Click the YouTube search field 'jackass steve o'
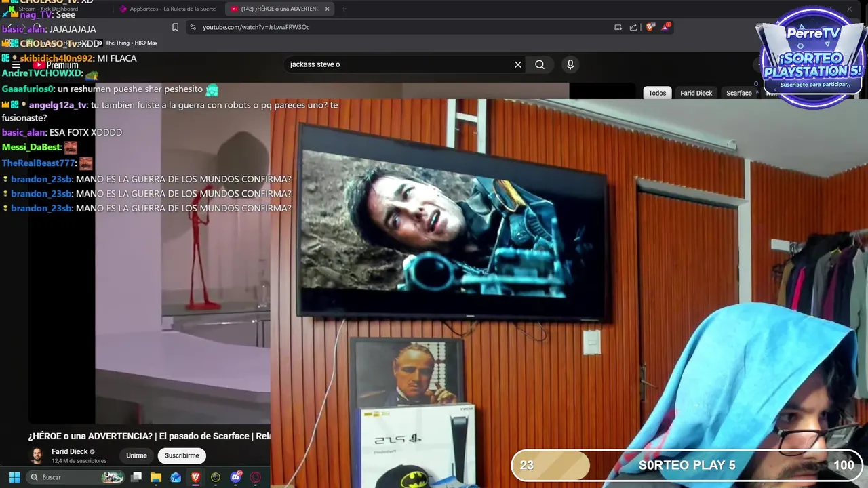Viewport: 868px width, 488px height. 399,64
